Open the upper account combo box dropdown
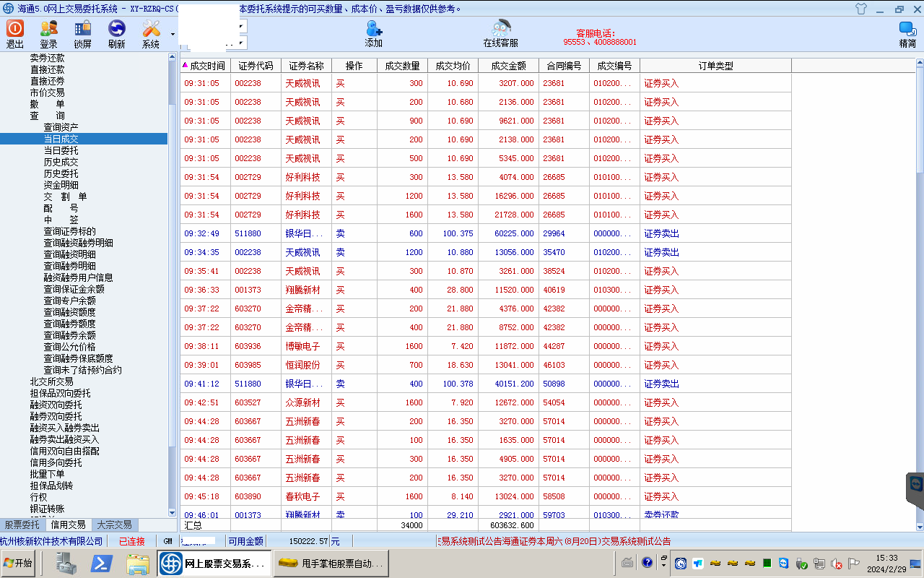 pyautogui.click(x=241, y=26)
